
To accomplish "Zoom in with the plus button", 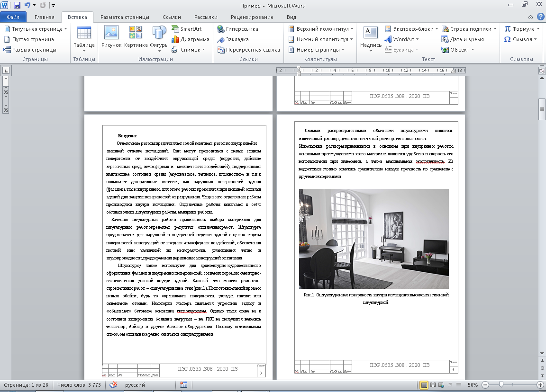I will click(x=540, y=385).
